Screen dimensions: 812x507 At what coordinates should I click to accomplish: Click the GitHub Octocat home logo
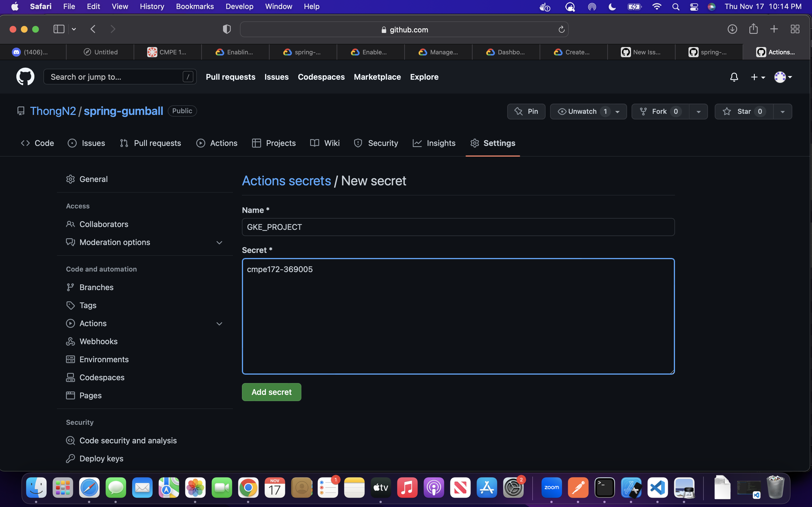25,77
